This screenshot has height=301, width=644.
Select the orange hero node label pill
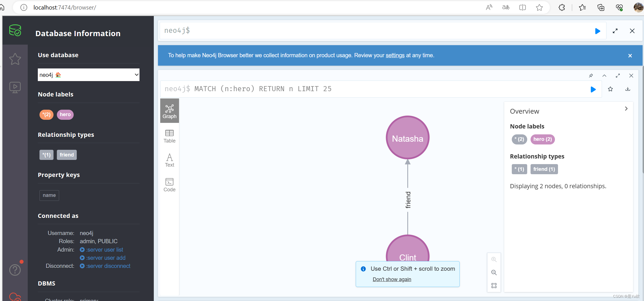coord(46,114)
